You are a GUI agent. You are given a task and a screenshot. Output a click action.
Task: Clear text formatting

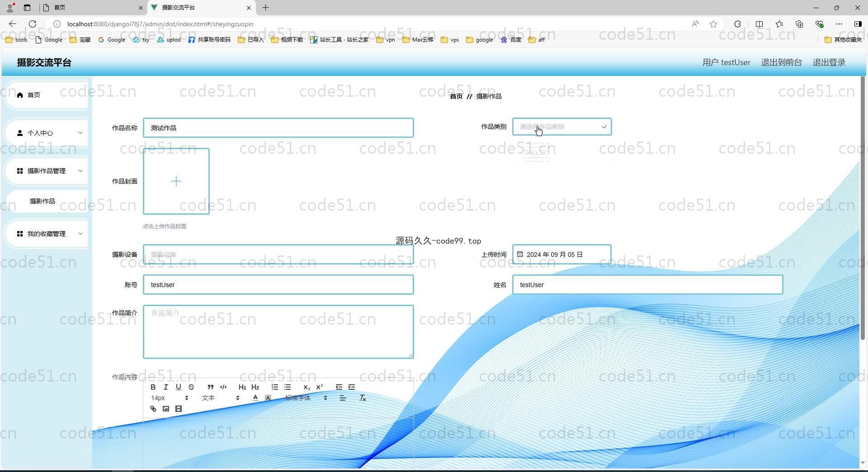[362, 398]
